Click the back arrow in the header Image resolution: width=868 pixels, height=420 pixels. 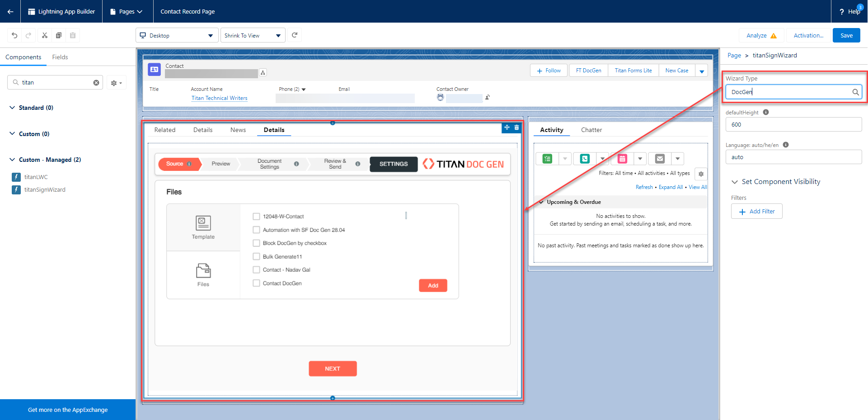10,11
